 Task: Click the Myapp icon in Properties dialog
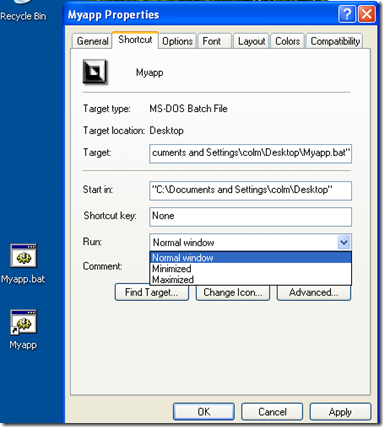tap(95, 72)
